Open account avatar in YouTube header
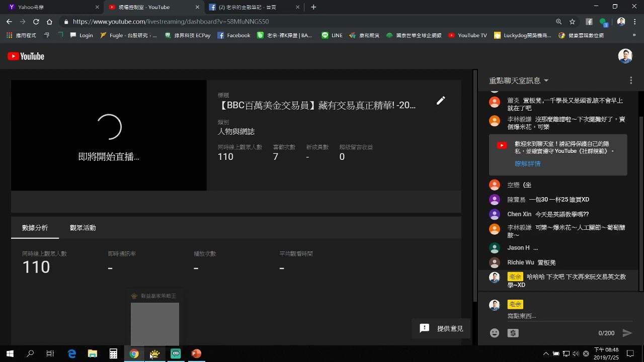This screenshot has height=362, width=644. [625, 56]
